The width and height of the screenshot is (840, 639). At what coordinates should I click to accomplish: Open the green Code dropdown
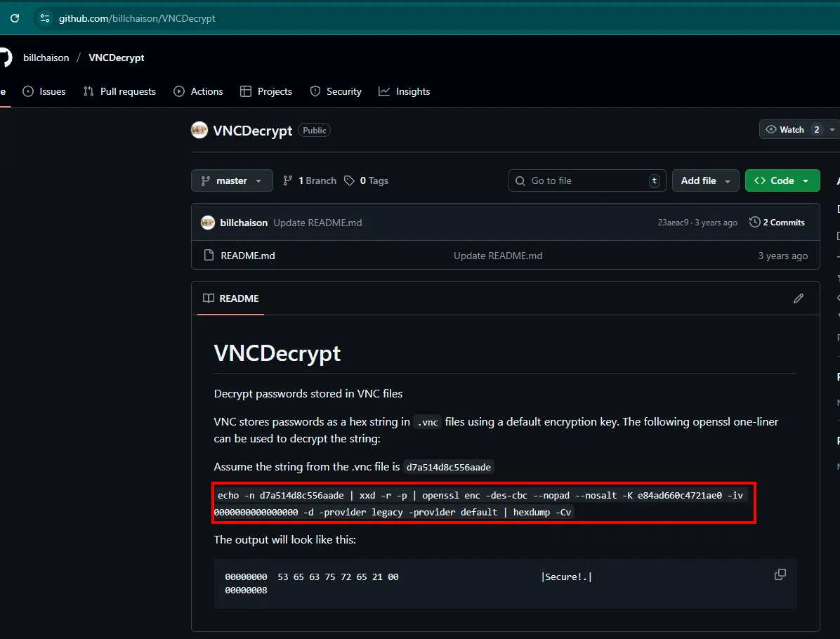(x=782, y=180)
